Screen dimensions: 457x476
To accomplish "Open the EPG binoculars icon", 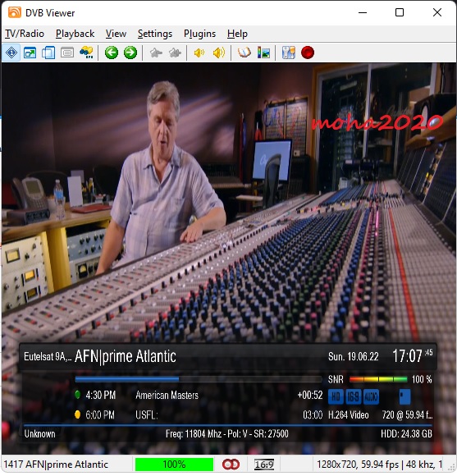I will coord(86,53).
